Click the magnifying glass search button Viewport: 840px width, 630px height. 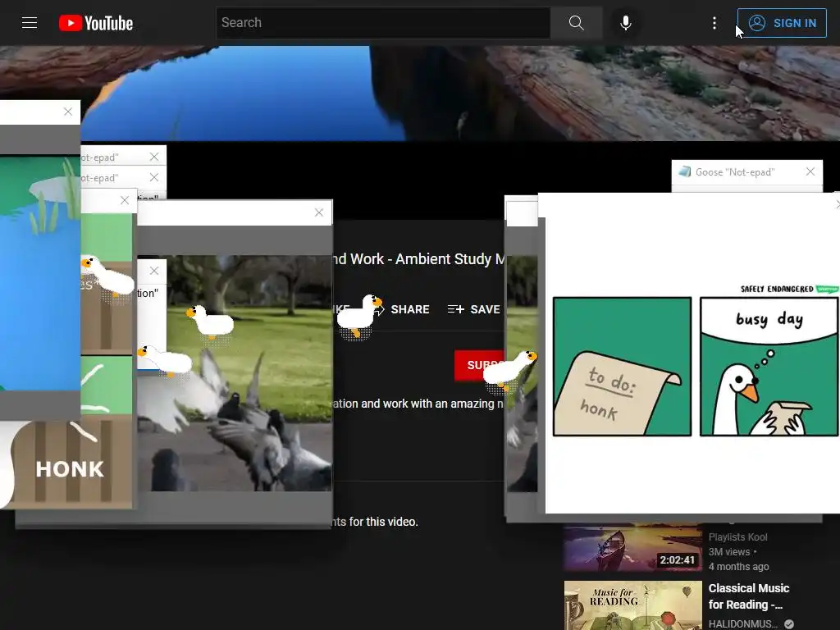577,22
